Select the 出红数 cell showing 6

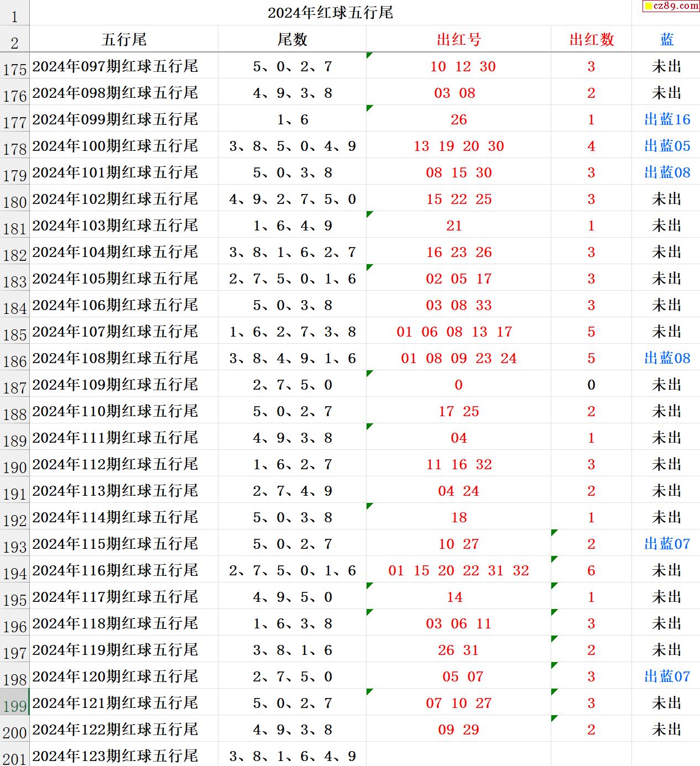tap(591, 570)
